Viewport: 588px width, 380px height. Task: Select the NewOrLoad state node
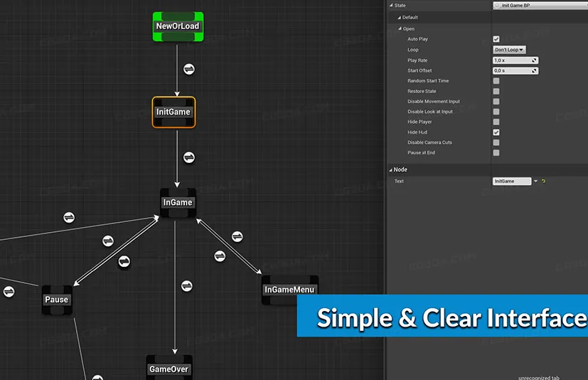point(178,26)
